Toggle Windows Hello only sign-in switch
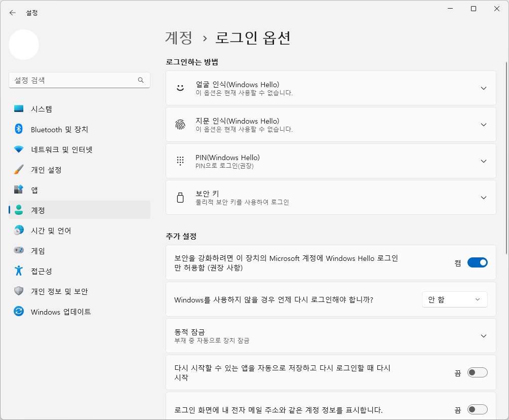The width and height of the screenshot is (509, 420). [x=477, y=262]
